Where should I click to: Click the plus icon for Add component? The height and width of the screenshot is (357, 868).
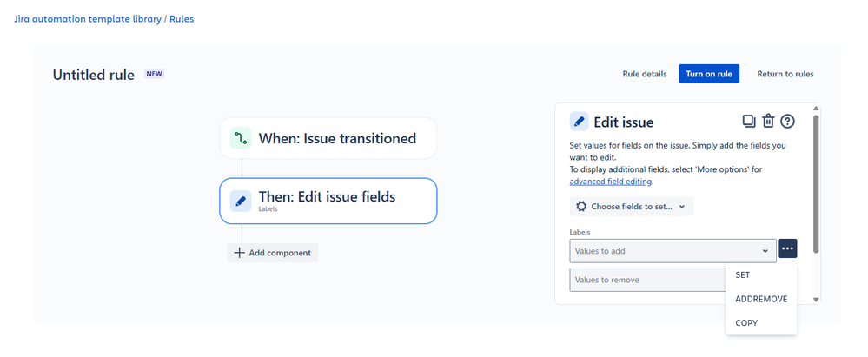tap(240, 253)
